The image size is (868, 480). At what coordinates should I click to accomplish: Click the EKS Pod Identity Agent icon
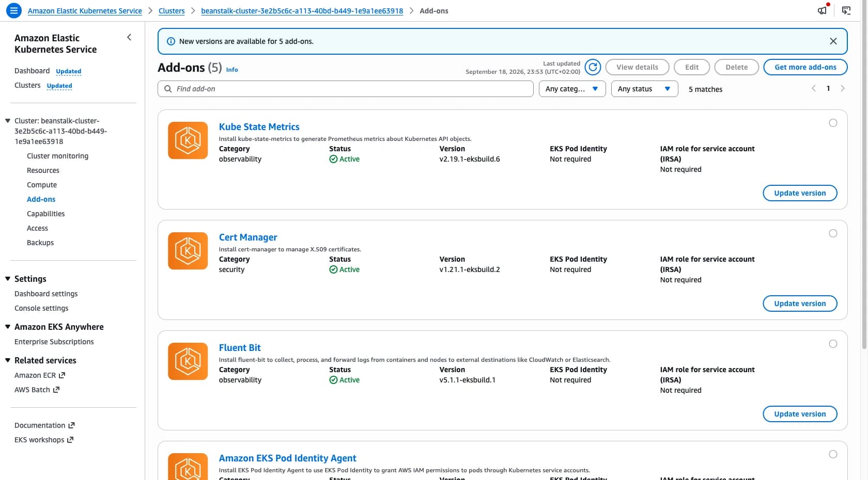pos(188,467)
